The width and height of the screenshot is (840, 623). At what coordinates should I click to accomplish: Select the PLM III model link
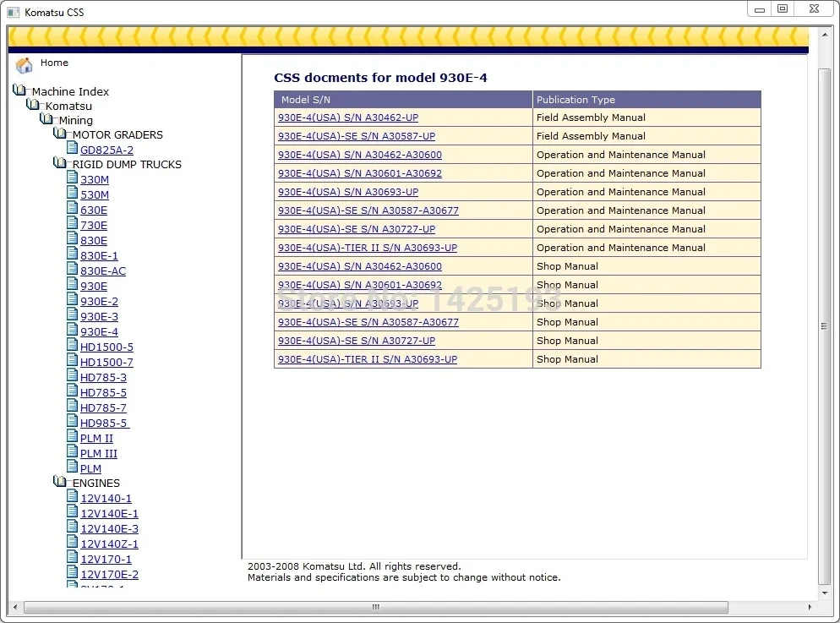pos(98,453)
